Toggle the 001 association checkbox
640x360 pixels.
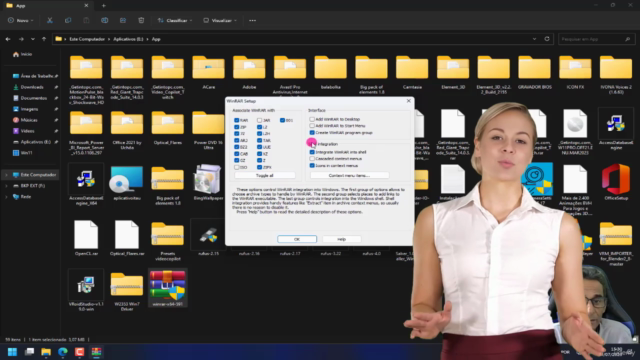(282, 120)
